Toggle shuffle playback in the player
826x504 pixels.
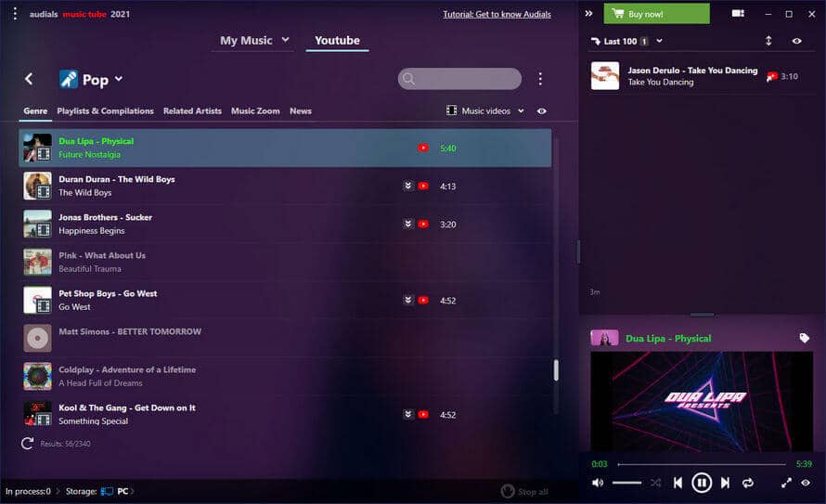click(x=655, y=483)
